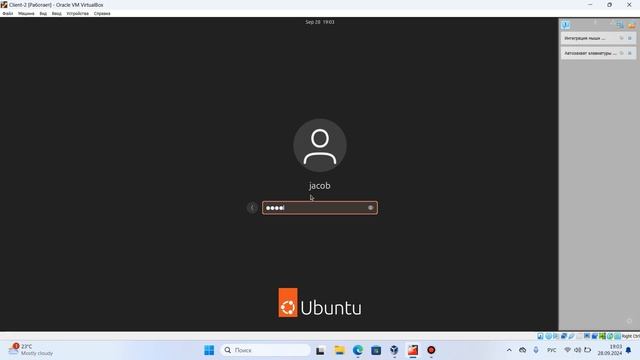This screenshot has height=360, width=640.
Task: Open Windows notifications bell icon
Action: 629,350
